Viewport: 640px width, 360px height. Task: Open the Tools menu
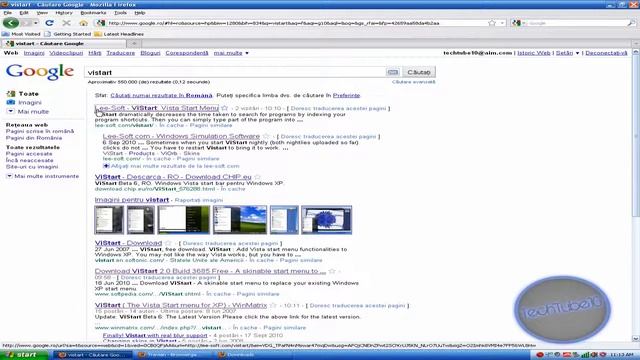coord(120,13)
